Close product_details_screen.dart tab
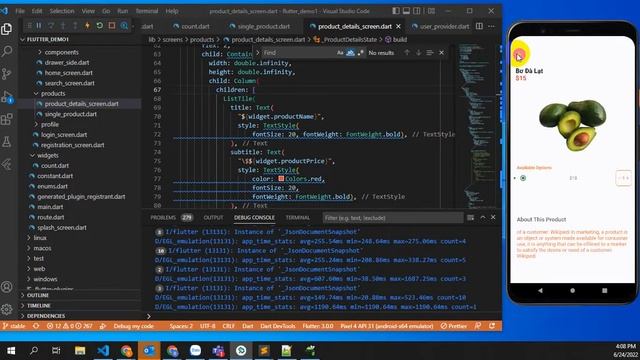Viewport: 640px width, 360px height. [x=398, y=26]
